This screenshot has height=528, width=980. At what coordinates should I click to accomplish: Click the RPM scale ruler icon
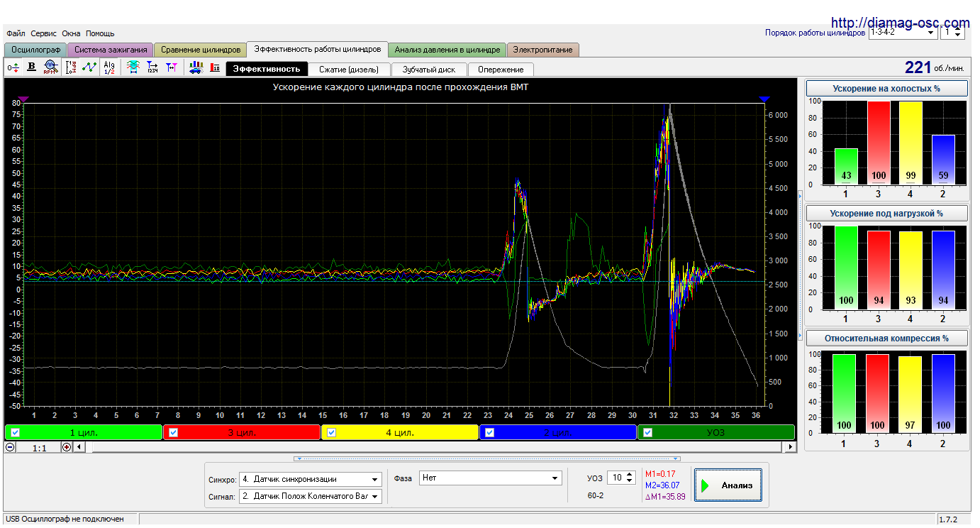tap(70, 67)
